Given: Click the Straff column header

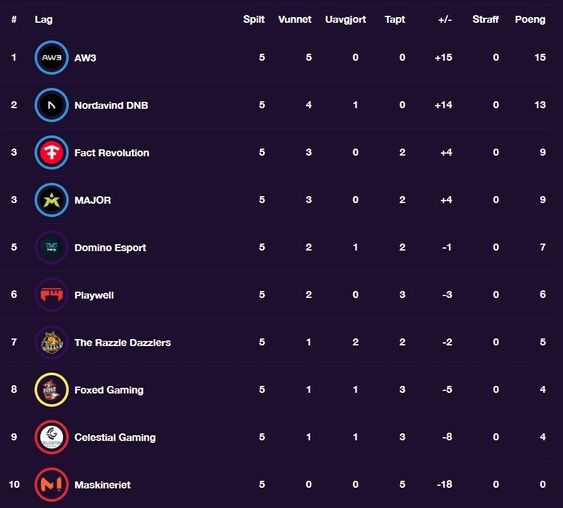Looking at the screenshot, I should point(485,19).
